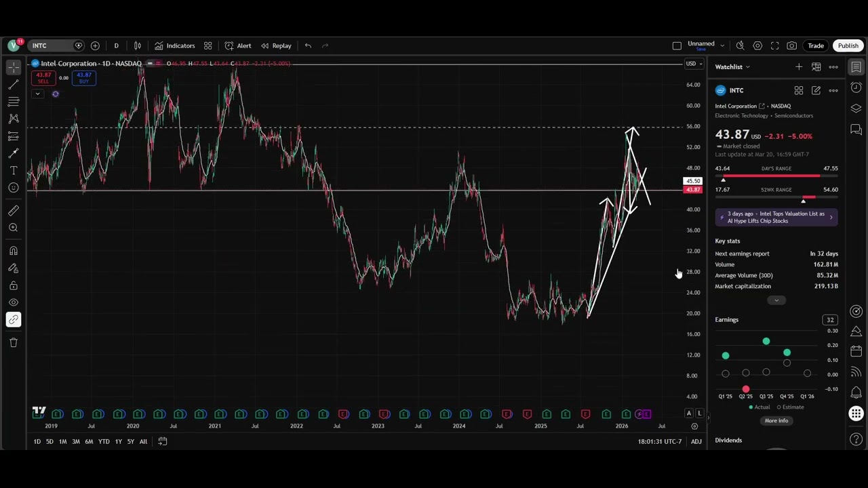
Task: Click the red 43.87 SELL button
Action: click(43, 78)
